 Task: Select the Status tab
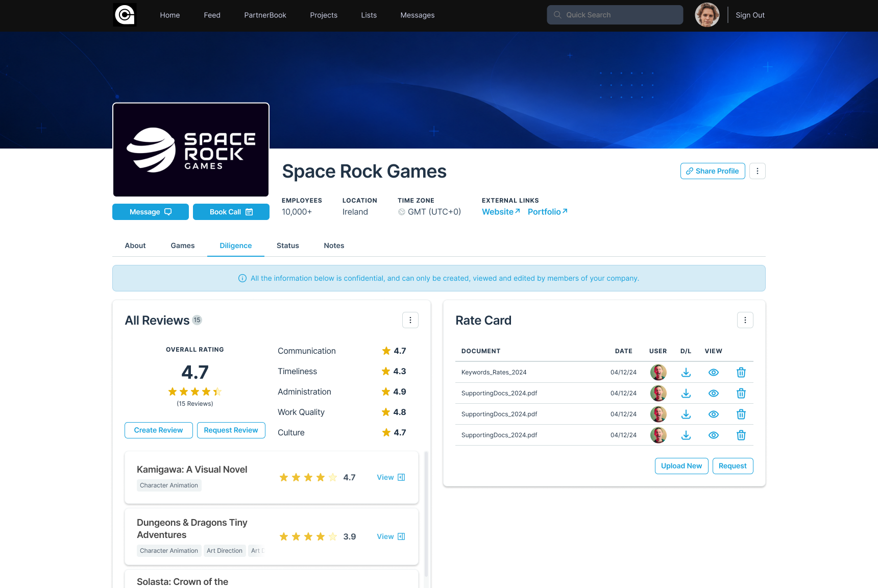[288, 246]
